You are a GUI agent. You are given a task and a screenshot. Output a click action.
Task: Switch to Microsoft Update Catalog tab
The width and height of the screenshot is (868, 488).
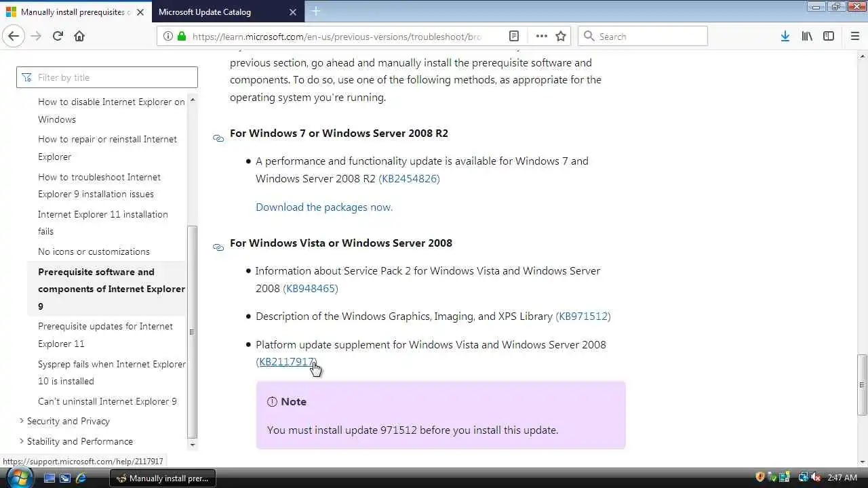coord(227,12)
